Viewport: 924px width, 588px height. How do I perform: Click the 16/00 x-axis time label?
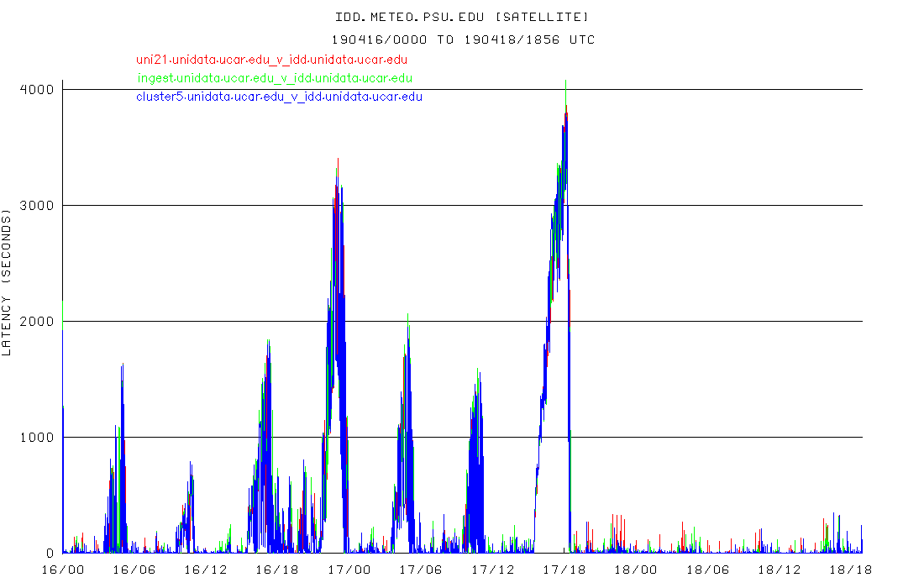62,570
